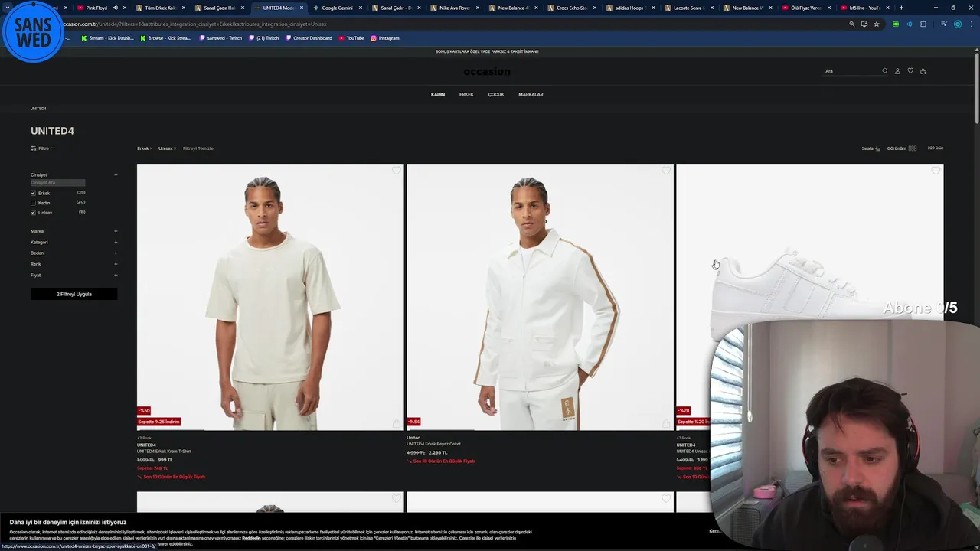
Task: Click the search magnifier icon
Action: 885,71
